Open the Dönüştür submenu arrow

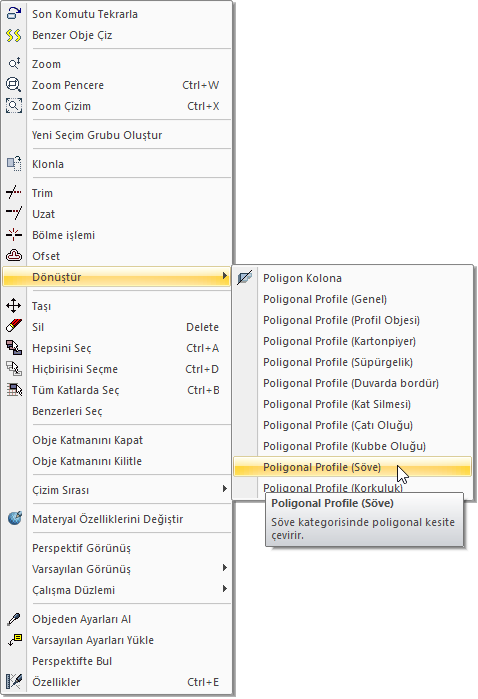coord(224,276)
